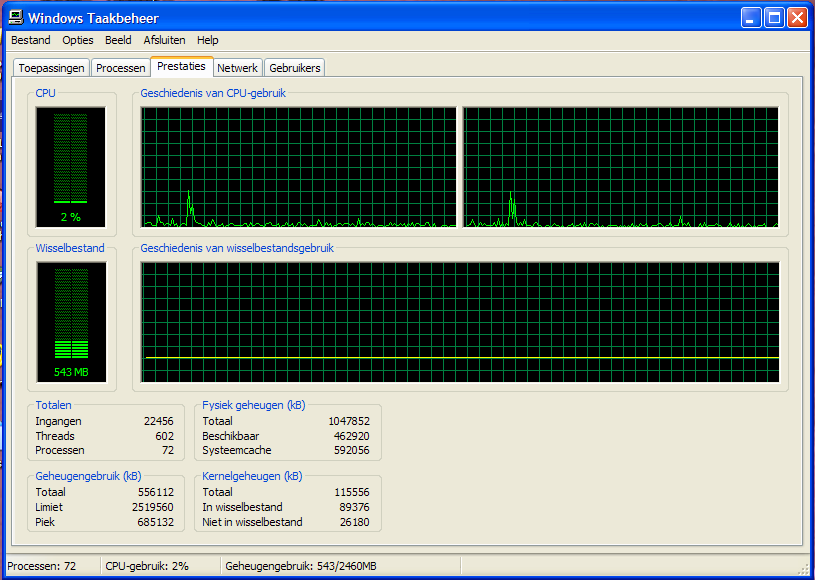Open the Opties menu

[x=78, y=40]
